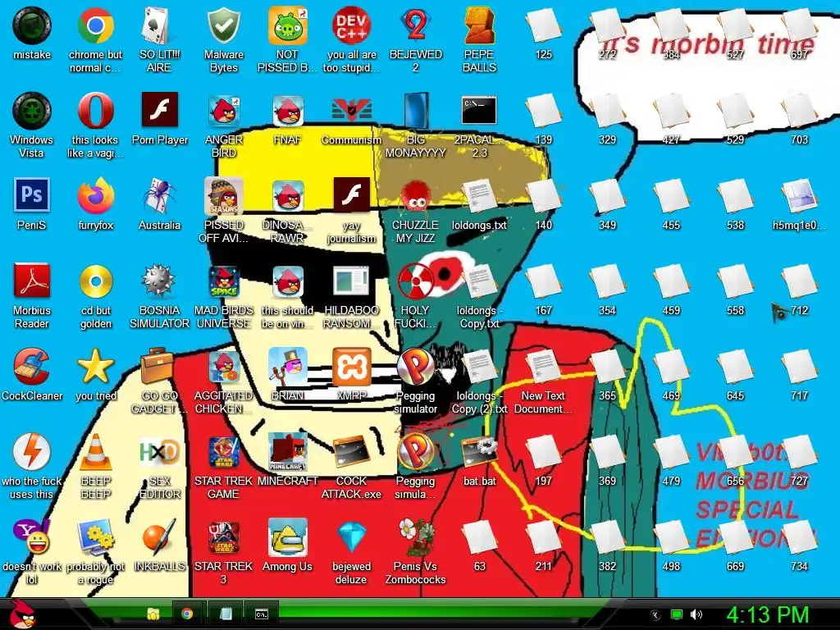The width and height of the screenshot is (840, 630).
Task: Click the Chrome taskbar button
Action: pyautogui.click(x=187, y=614)
